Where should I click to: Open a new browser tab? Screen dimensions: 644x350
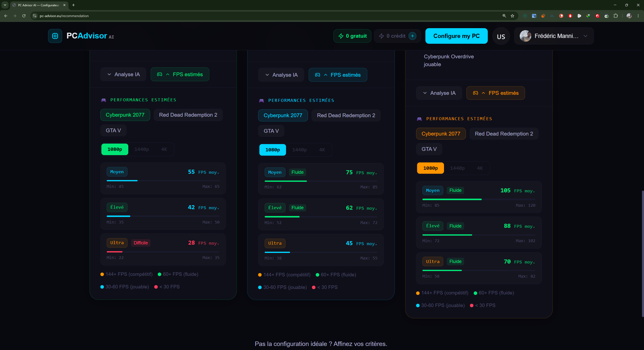click(x=73, y=5)
